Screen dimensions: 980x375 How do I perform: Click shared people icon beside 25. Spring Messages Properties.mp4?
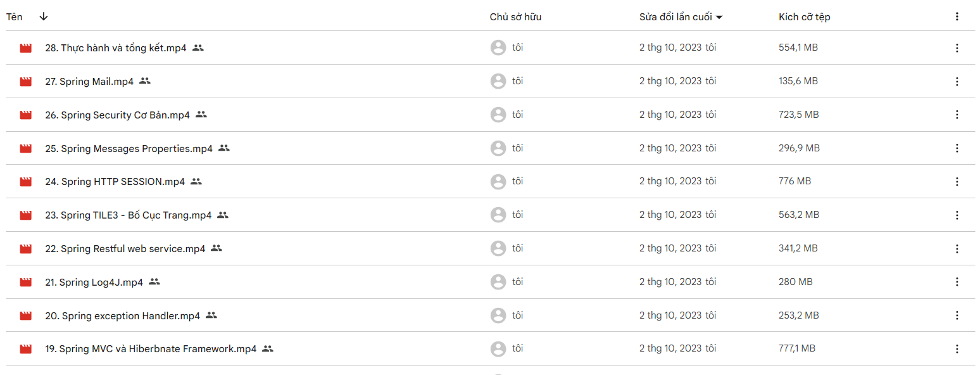click(224, 148)
